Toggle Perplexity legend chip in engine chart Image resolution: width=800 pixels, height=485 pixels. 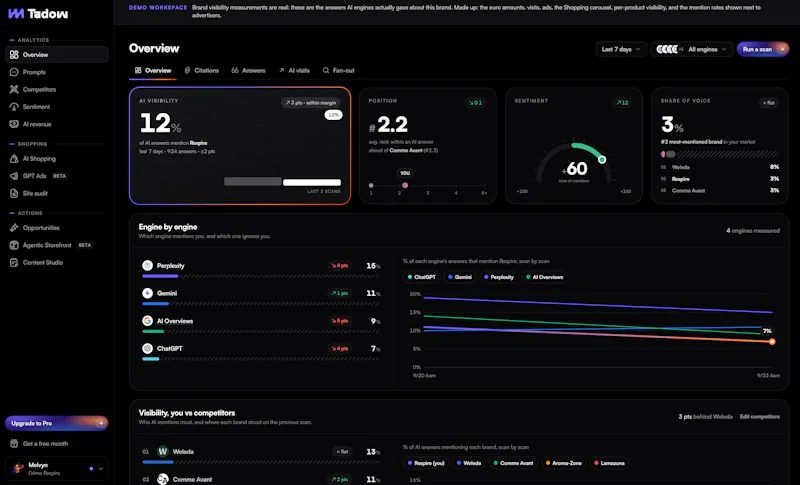(498, 277)
